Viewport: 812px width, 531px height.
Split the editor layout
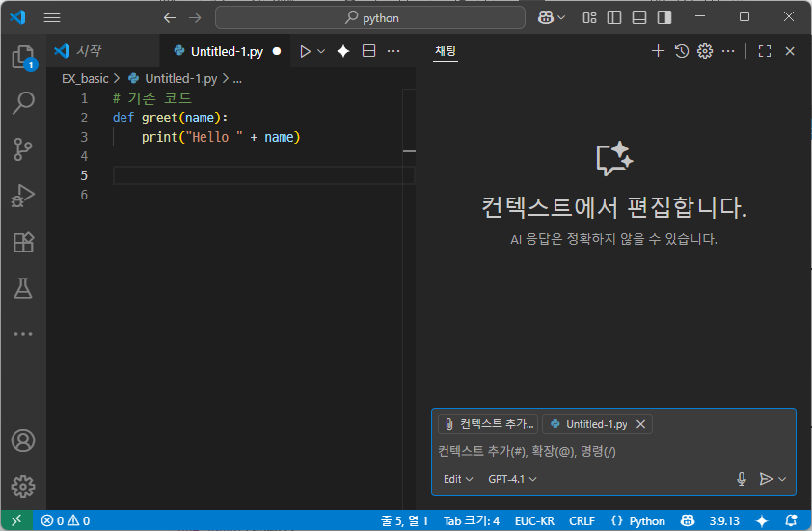click(368, 51)
